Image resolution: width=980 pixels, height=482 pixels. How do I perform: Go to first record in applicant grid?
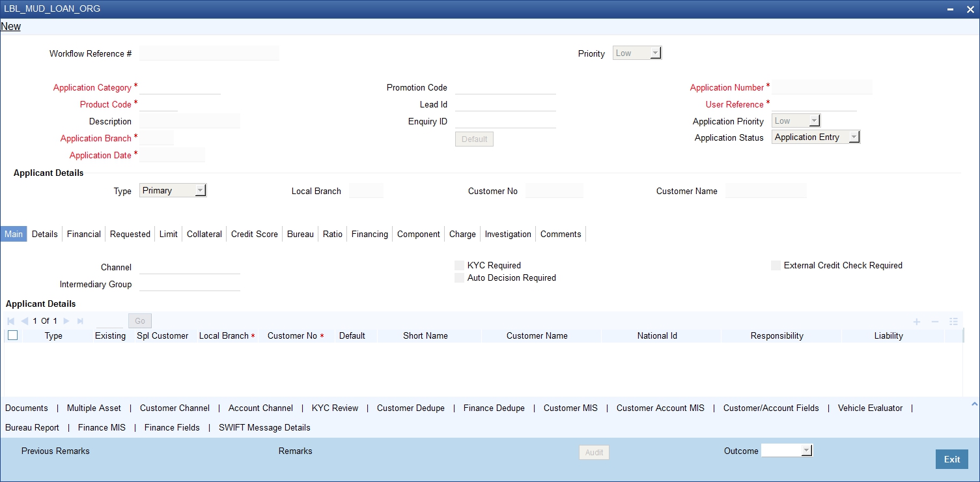pyautogui.click(x=10, y=321)
